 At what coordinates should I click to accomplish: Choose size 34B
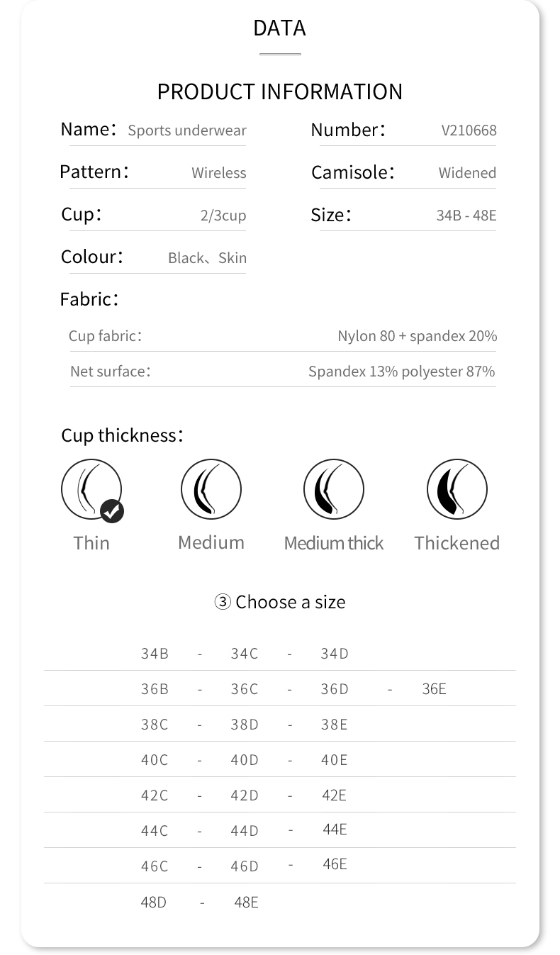tap(155, 654)
